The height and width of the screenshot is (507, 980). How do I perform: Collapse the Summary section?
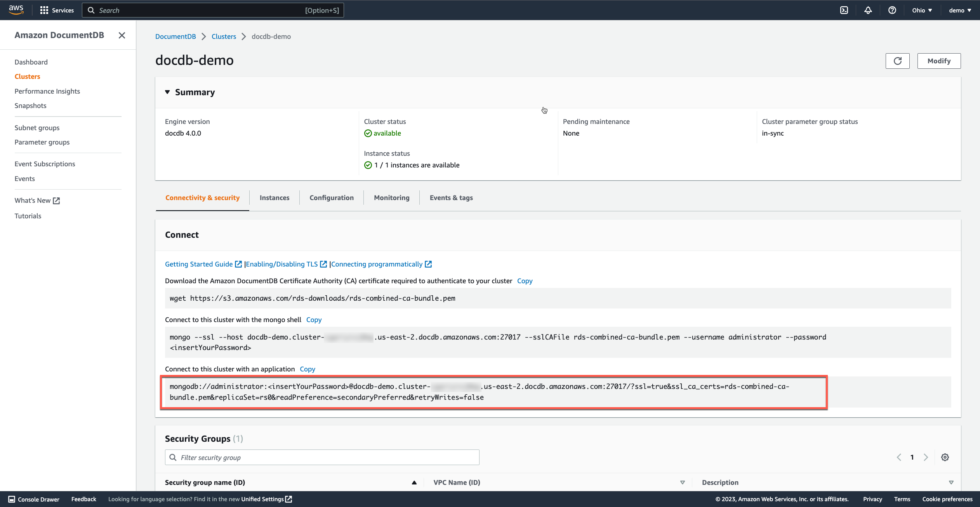(x=167, y=92)
